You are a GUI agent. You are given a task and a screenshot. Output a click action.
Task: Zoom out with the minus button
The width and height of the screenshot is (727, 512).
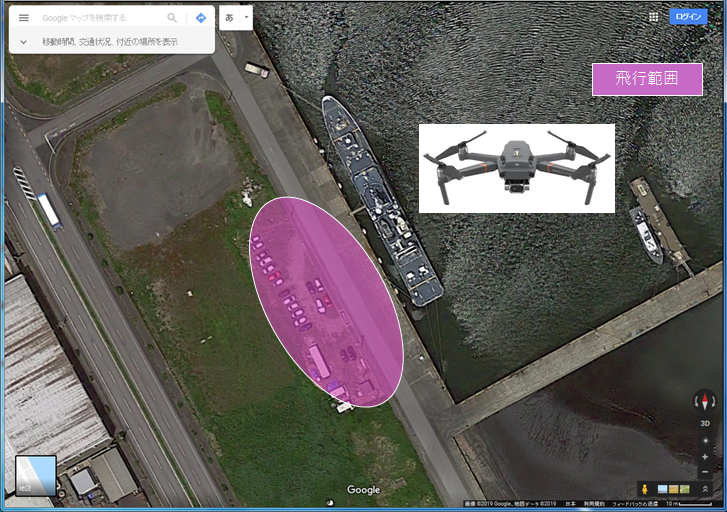705,471
